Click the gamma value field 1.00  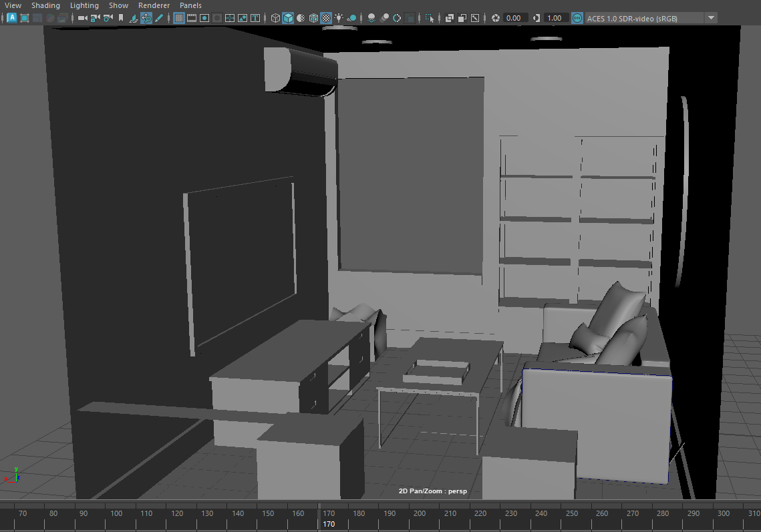pos(555,18)
